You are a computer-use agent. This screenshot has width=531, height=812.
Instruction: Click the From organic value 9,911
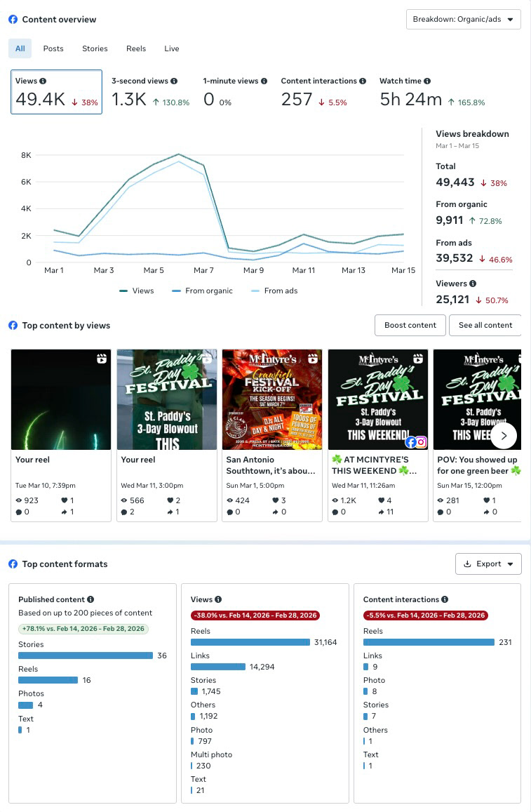449,220
